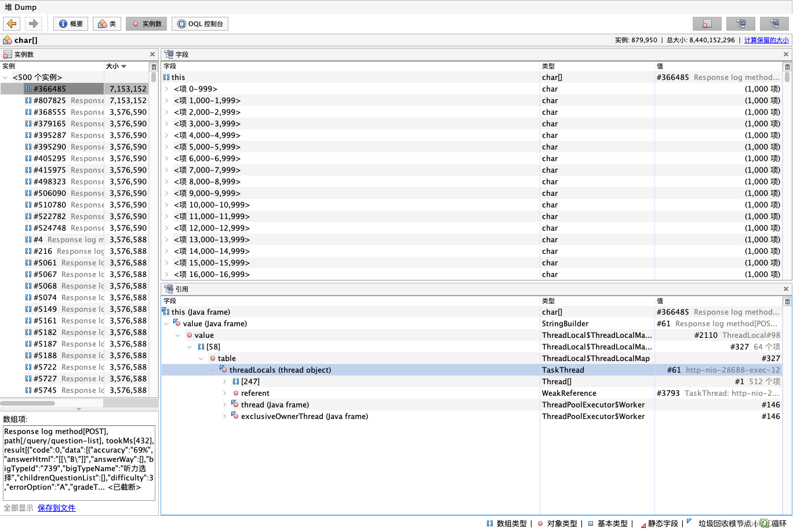The width and height of the screenshot is (793, 532).
Task: Select threadLocals (thread object) row
Action: (x=472, y=370)
